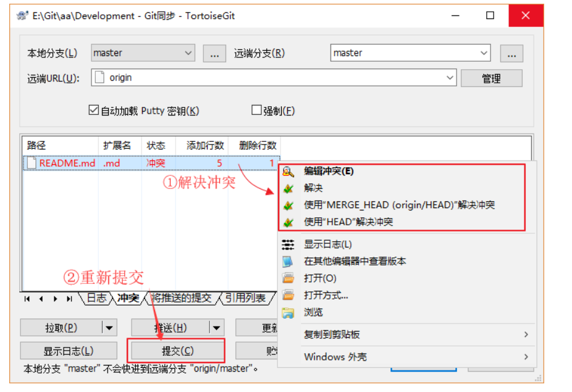Click the Show Log list icon
This screenshot has height=392, width=572.
[x=288, y=244]
